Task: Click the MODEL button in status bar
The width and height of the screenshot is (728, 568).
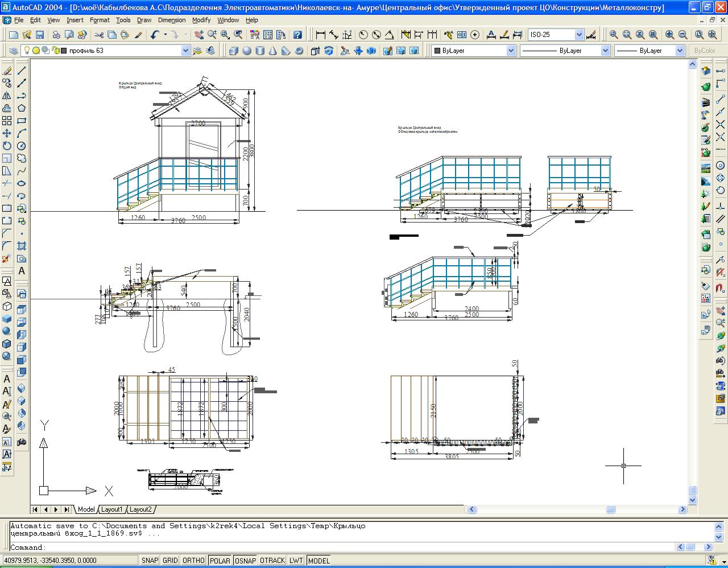Action: [318, 561]
